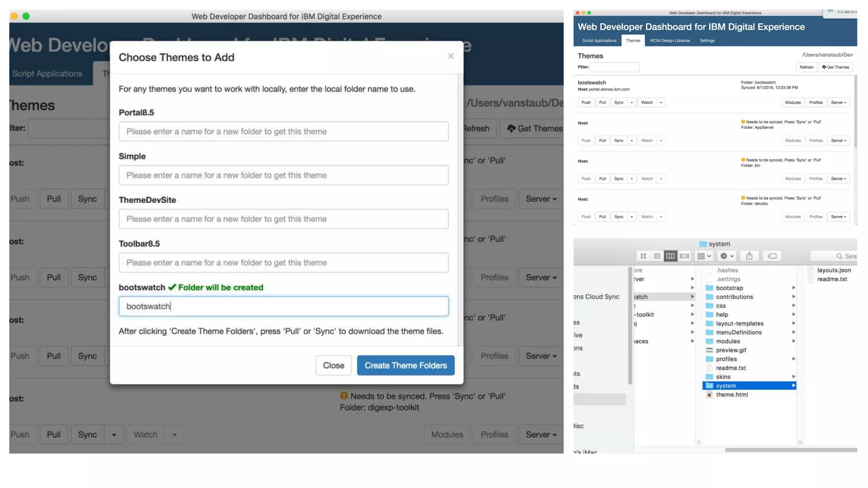This screenshot has width=868, height=488.
Task: Open Server dropdown for bootswatch theme
Action: (838, 103)
